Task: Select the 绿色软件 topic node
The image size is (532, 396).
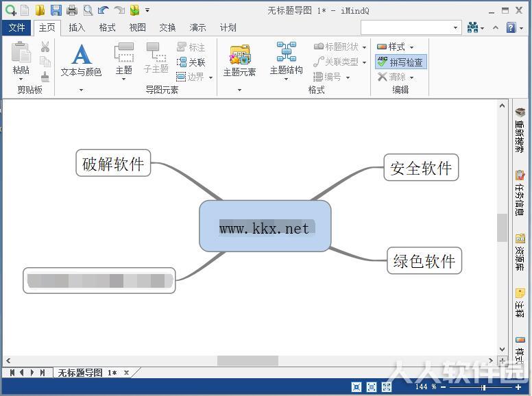Action: 424,261
